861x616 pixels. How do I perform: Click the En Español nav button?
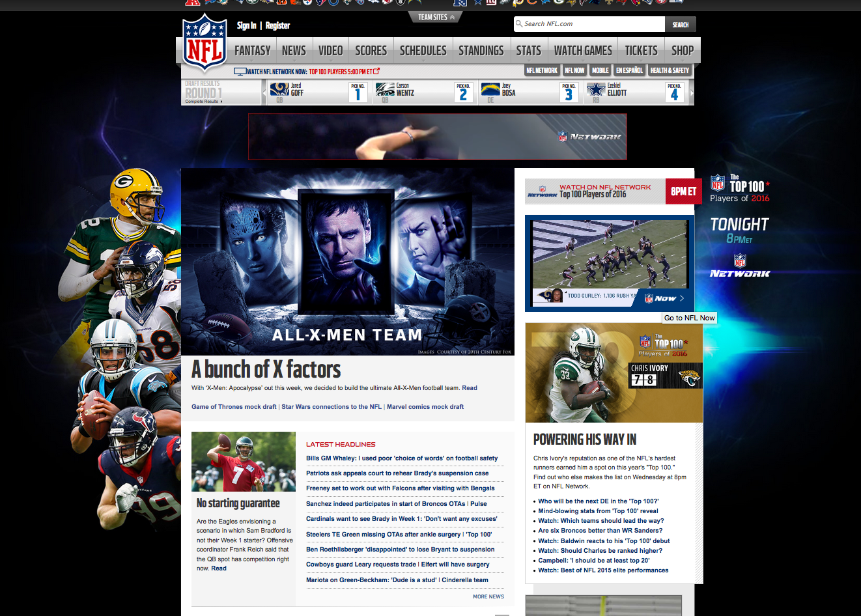[629, 70]
